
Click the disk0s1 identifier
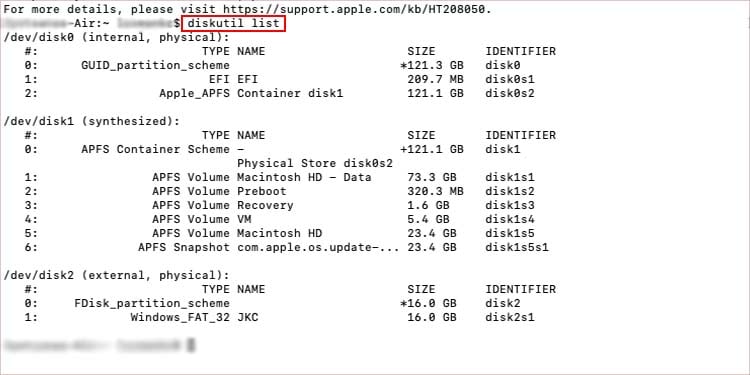(x=510, y=79)
